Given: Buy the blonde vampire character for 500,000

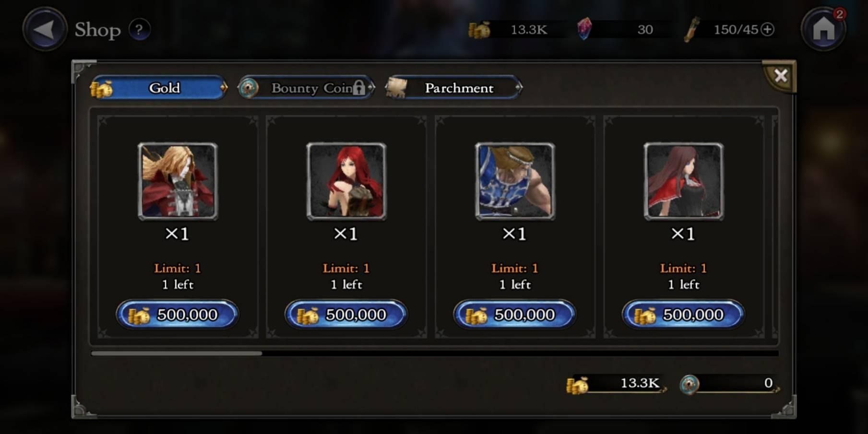Looking at the screenshot, I should pyautogui.click(x=177, y=315).
